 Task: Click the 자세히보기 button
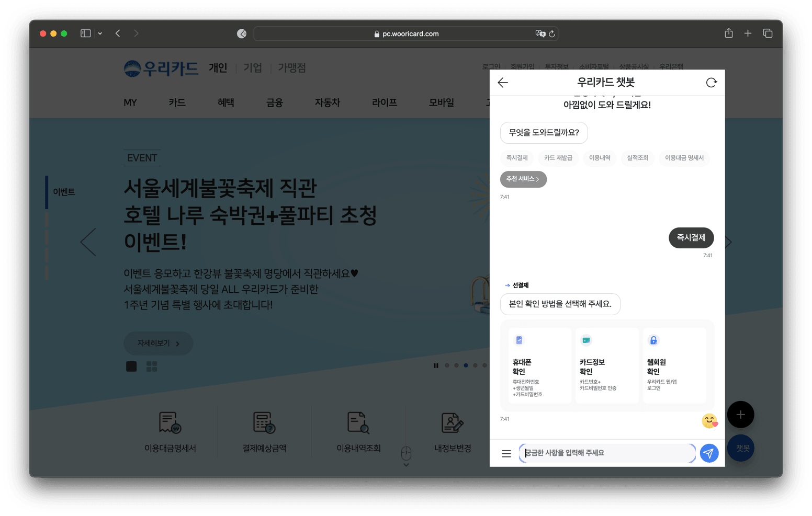tap(158, 343)
